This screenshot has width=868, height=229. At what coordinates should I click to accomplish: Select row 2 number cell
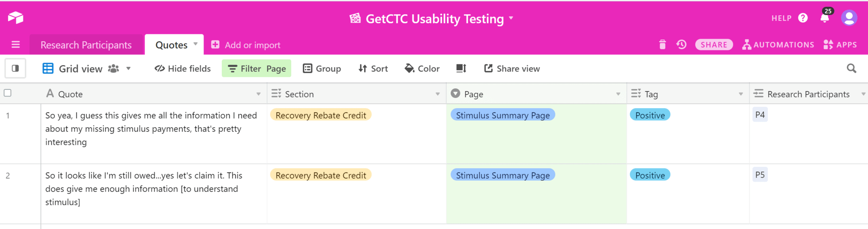click(x=8, y=176)
